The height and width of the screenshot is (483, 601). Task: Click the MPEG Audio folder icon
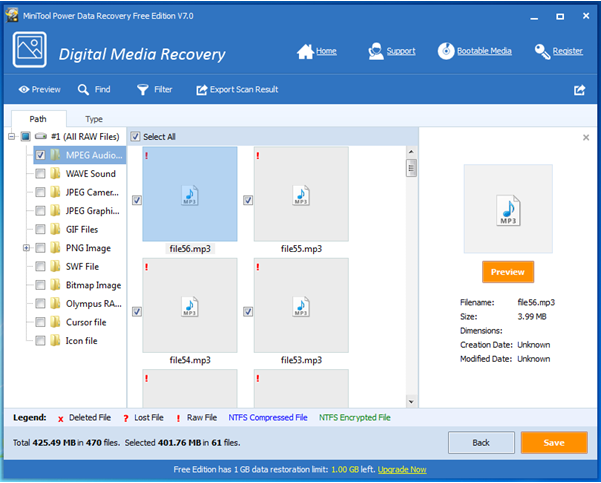55,155
